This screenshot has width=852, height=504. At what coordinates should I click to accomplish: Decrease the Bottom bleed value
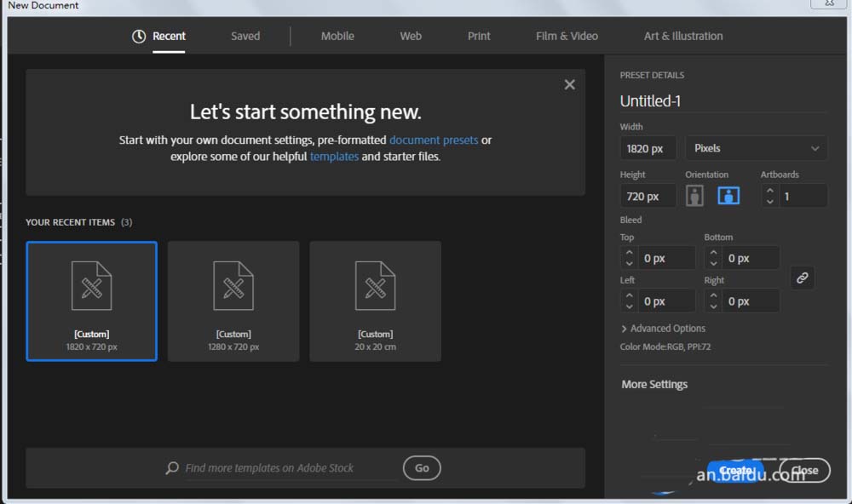[x=713, y=263]
